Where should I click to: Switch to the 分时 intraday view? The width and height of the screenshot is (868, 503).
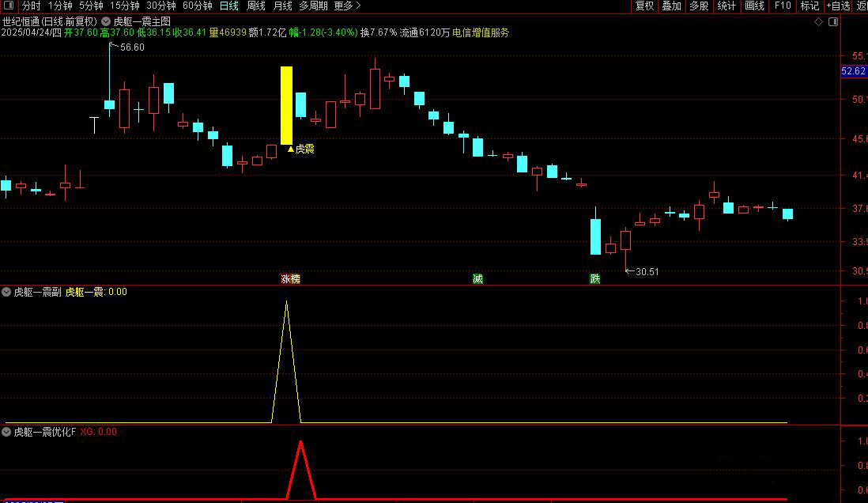(31, 6)
